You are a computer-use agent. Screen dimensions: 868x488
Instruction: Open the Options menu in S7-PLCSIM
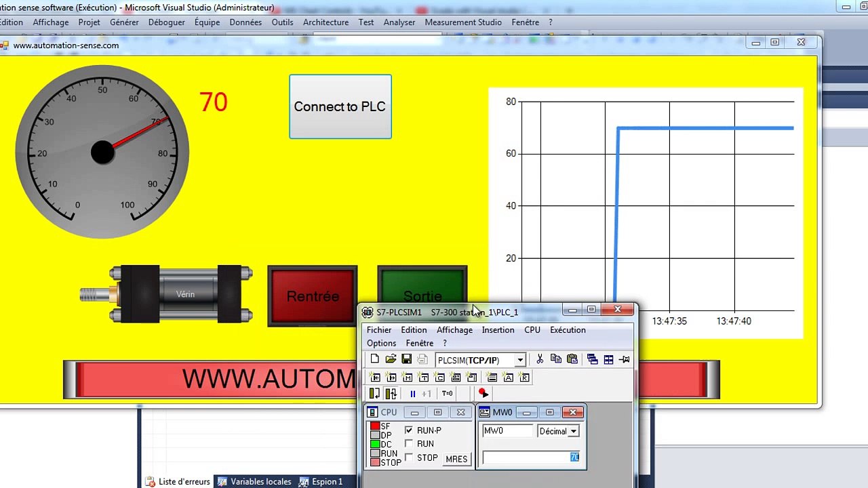pyautogui.click(x=381, y=344)
